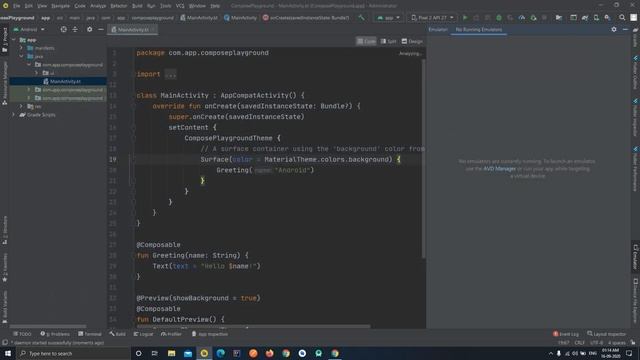Click the profiler gauge icon in toolbar
The width and height of the screenshot is (640, 360).
tap(522, 18)
